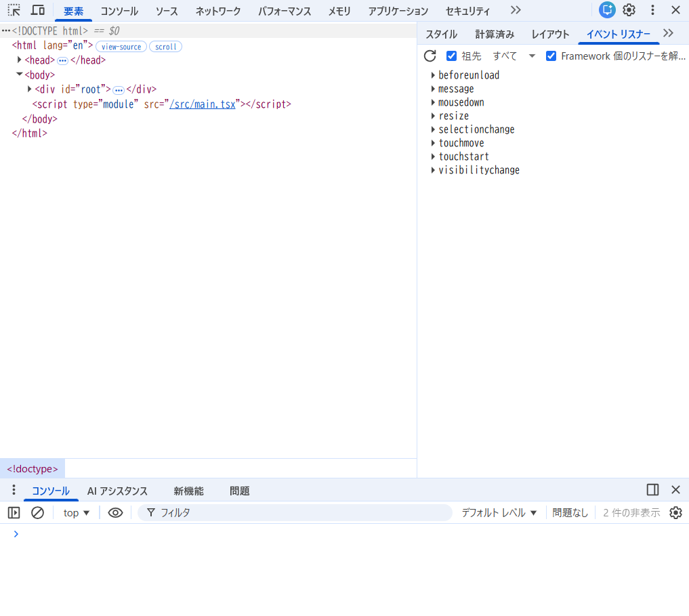Switch to the コンソール main tab
The image size is (689, 616).
pyautogui.click(x=119, y=11)
